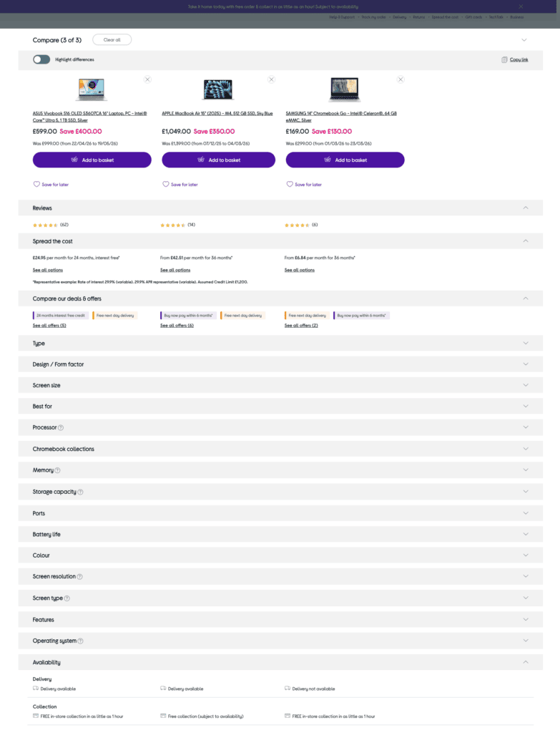Collapse Compare our deals & offers
This screenshot has width=560, height=733.
tap(526, 298)
